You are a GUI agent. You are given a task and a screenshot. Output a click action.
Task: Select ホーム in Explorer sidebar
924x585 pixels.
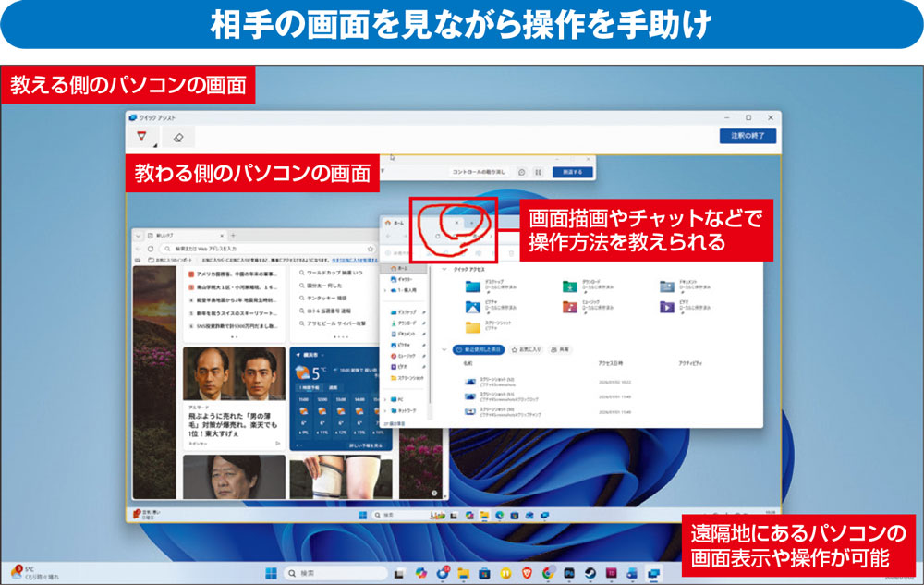pyautogui.click(x=403, y=269)
